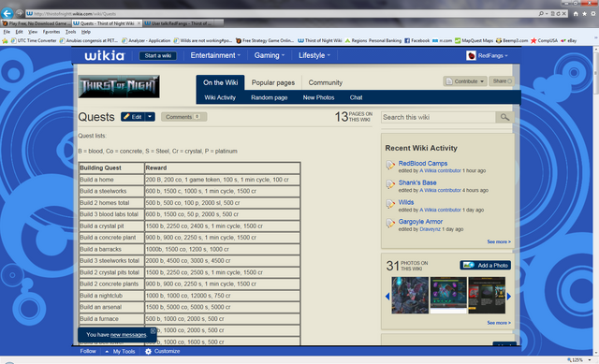The image size is (599, 364).
Task: Open the Tools menu in menu bar
Action: coord(71,32)
